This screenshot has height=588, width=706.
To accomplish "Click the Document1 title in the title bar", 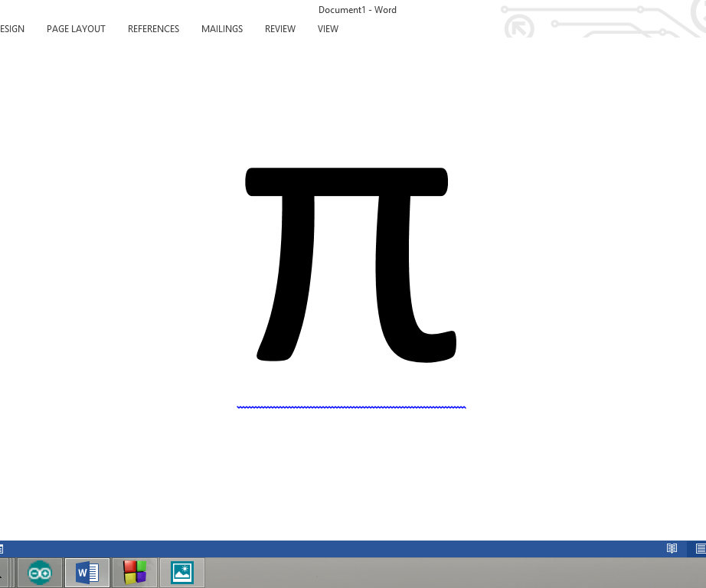I will [x=358, y=9].
